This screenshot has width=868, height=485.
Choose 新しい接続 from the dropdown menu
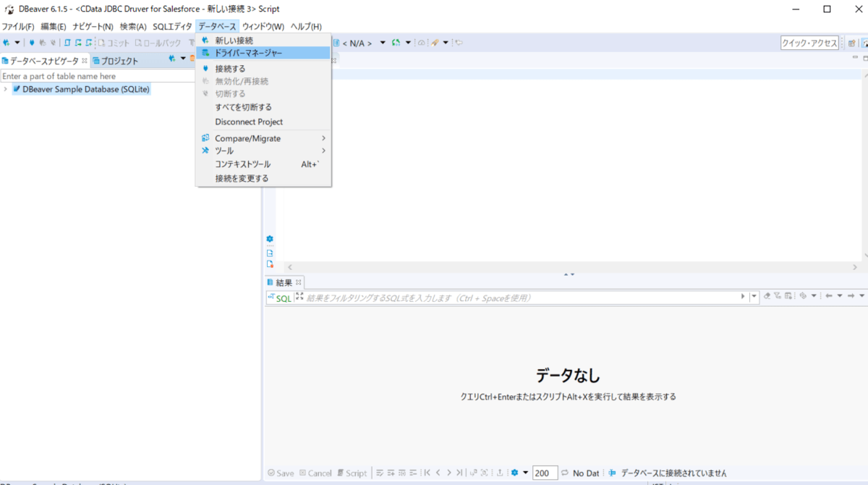(263, 41)
